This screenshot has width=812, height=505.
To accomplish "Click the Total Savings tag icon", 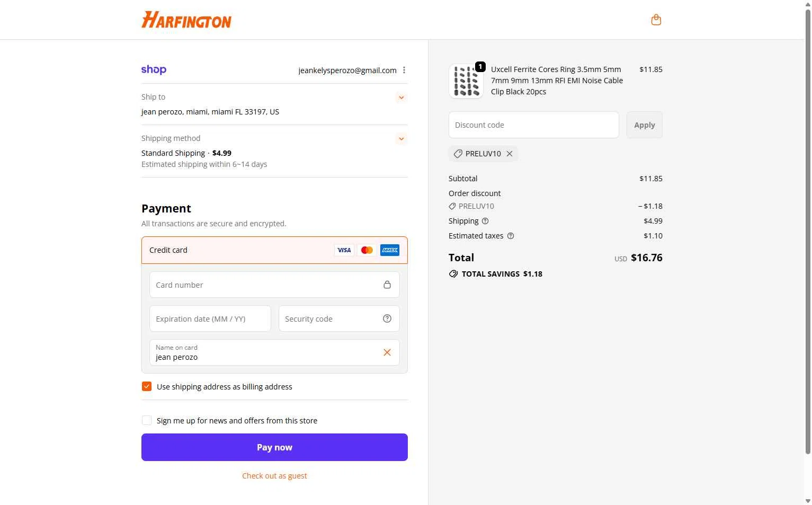I will click(453, 274).
